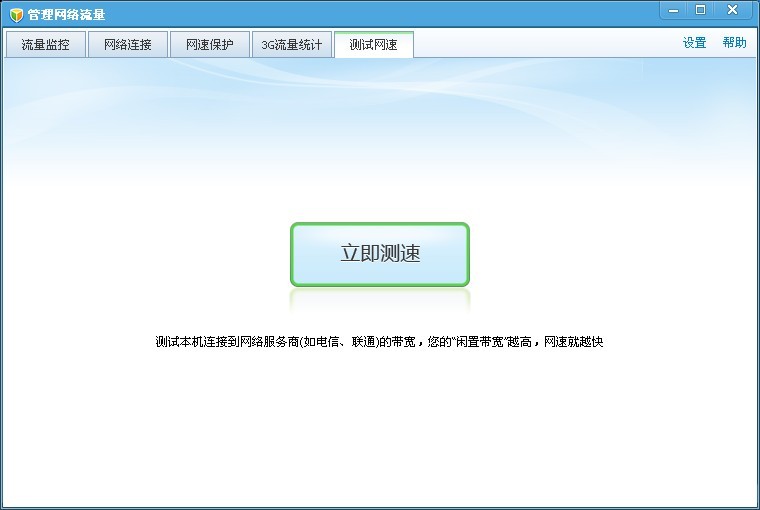
Task: Click the yellow app icon in title bar
Action: coord(16,14)
